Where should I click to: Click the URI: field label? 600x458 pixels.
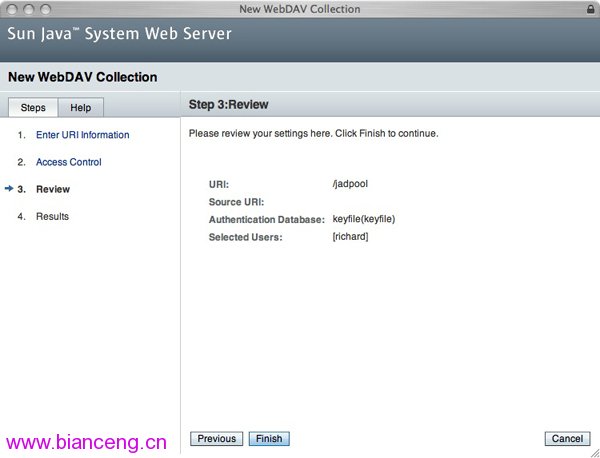coord(219,184)
